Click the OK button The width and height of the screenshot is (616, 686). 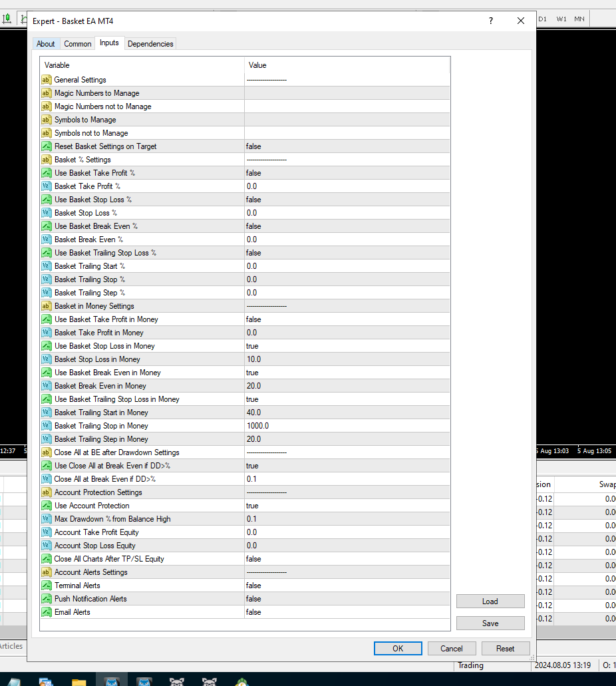click(x=398, y=648)
